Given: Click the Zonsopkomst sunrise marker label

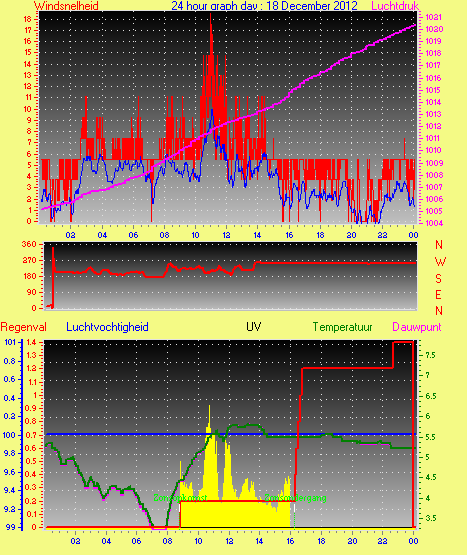Looking at the screenshot, I should (x=180, y=498).
